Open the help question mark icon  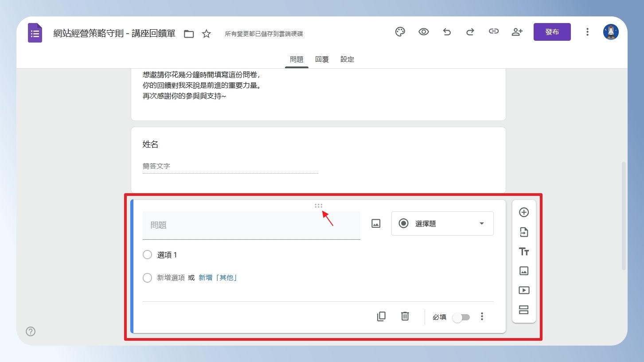[x=31, y=331]
